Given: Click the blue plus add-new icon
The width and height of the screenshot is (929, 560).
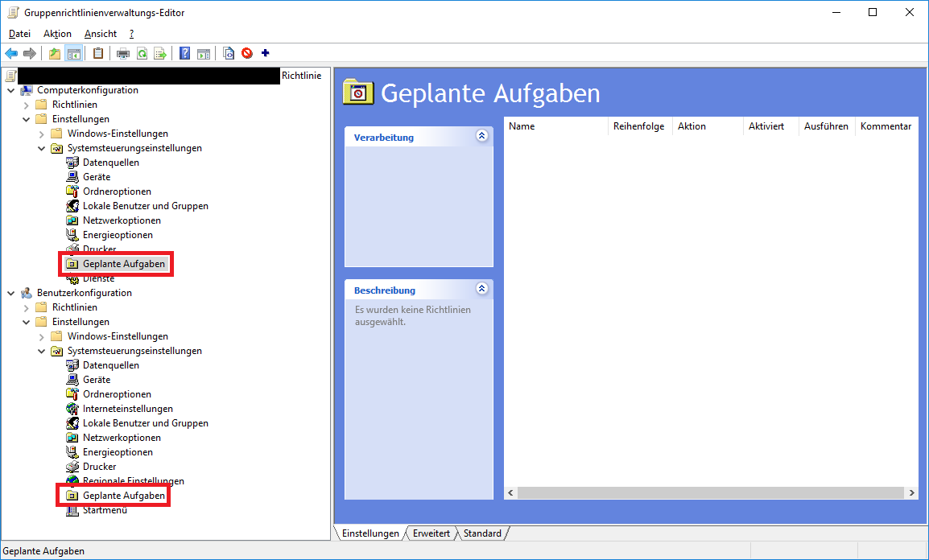Looking at the screenshot, I should point(266,54).
